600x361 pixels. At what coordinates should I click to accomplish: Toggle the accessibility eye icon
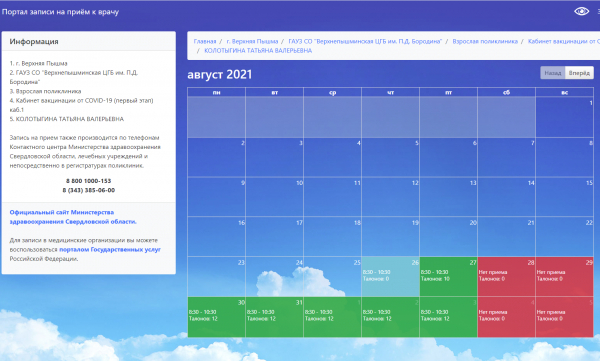[x=581, y=11]
